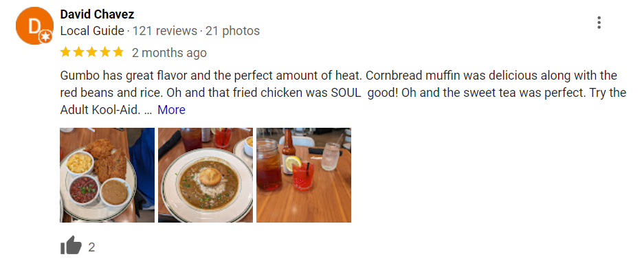Open the sweet tea drinks photo
The image size is (644, 259).
coord(304,175)
